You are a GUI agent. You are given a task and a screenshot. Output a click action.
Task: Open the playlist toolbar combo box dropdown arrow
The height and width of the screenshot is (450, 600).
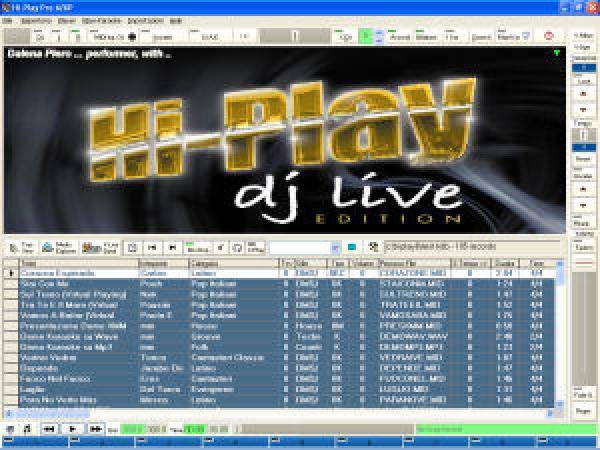(336, 248)
